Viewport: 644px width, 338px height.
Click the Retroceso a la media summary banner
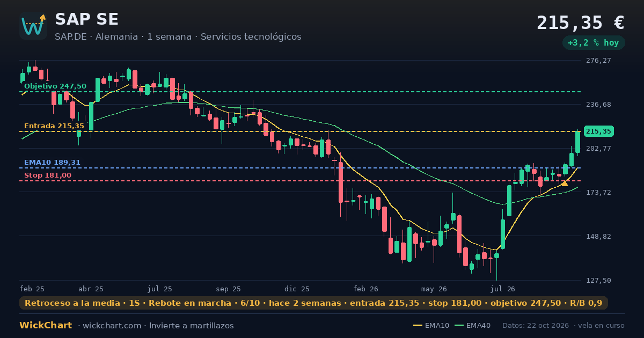click(313, 303)
